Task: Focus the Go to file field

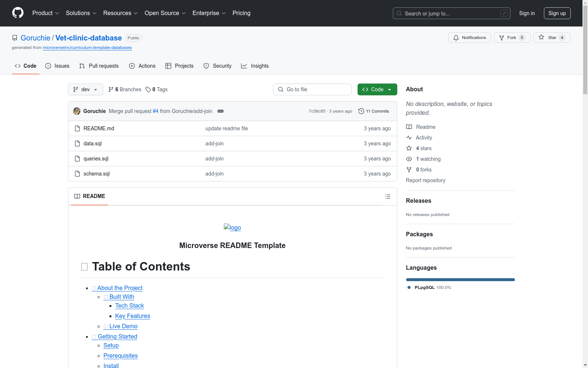Action: point(312,89)
